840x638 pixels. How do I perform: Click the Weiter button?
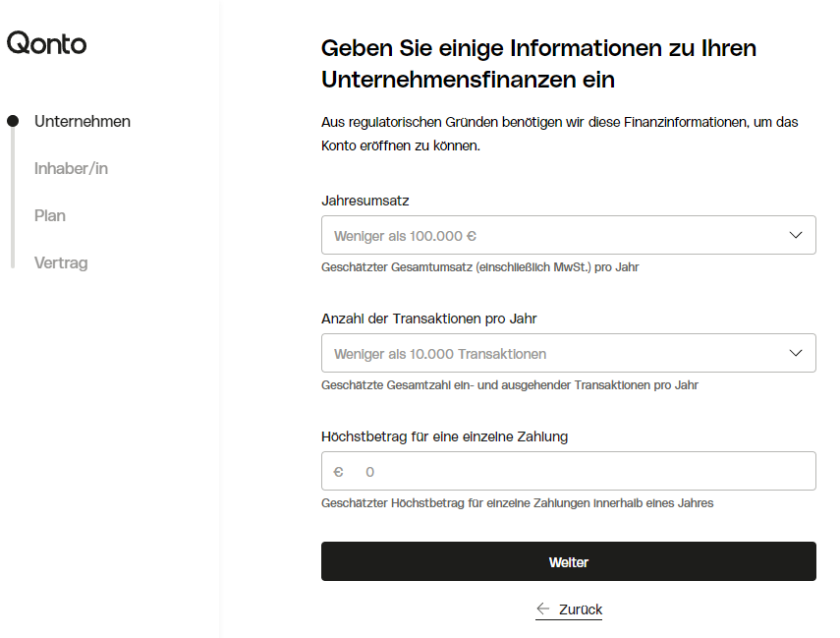point(569,561)
